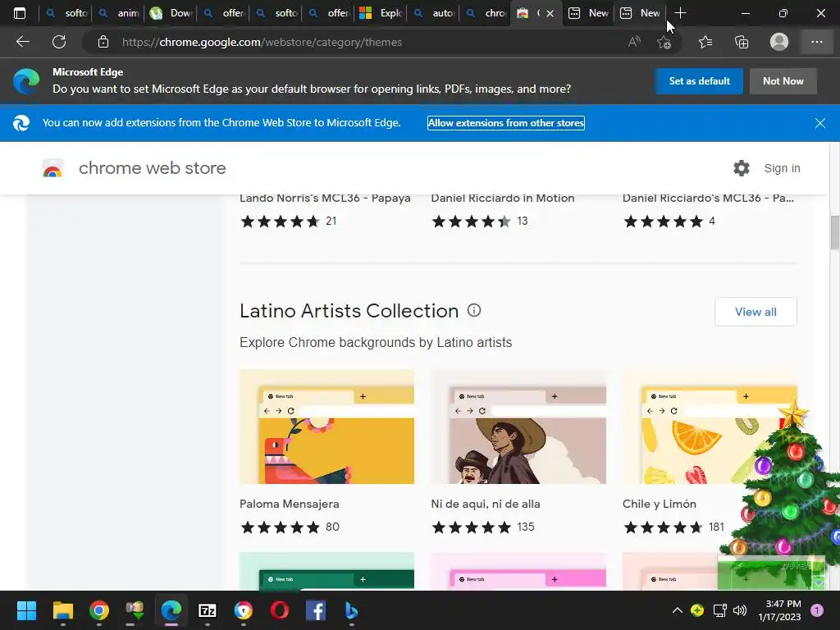Screen dimensions: 840x630
Task: Switch to the 'chro' search tab
Action: 486,13
